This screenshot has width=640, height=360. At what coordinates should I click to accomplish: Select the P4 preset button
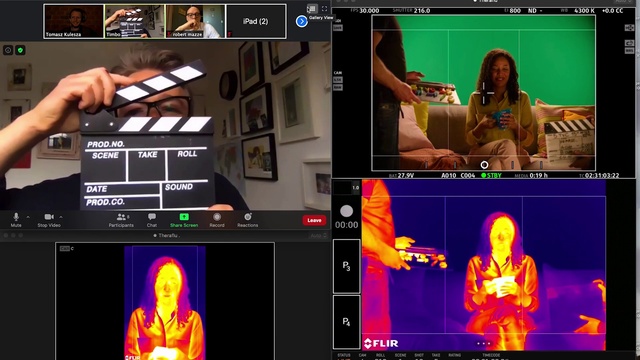[347, 322]
